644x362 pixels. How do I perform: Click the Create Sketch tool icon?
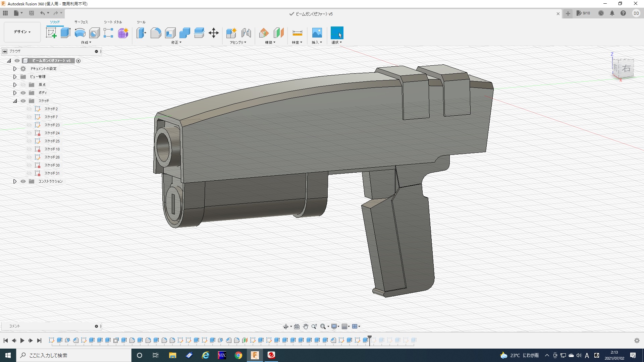click(x=51, y=33)
